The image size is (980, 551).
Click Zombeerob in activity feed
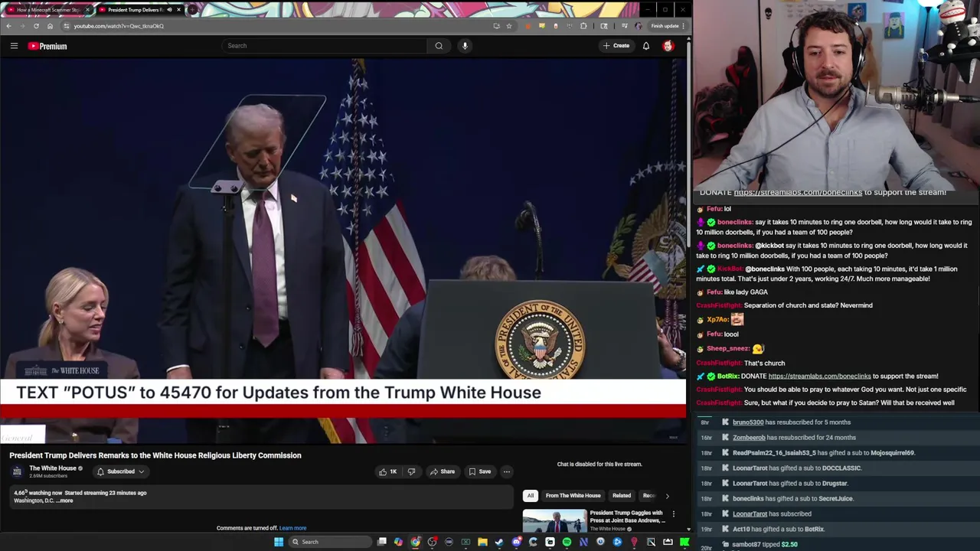click(x=749, y=438)
